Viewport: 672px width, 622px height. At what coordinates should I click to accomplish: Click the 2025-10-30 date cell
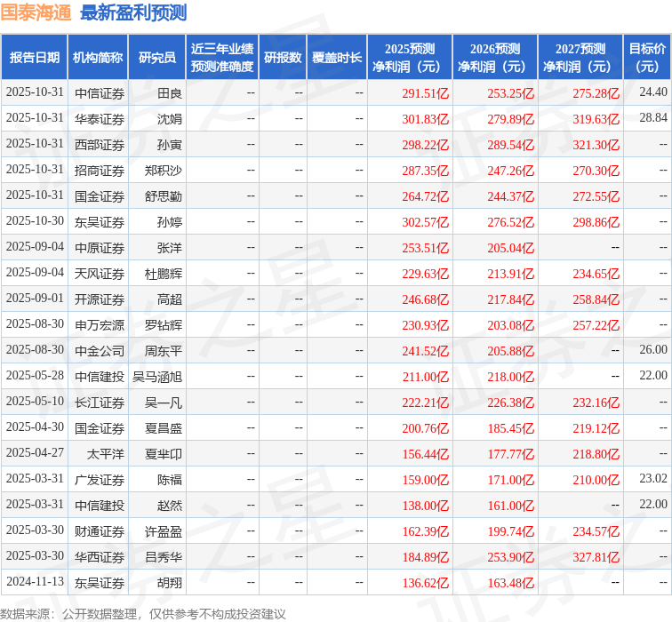(x=35, y=220)
